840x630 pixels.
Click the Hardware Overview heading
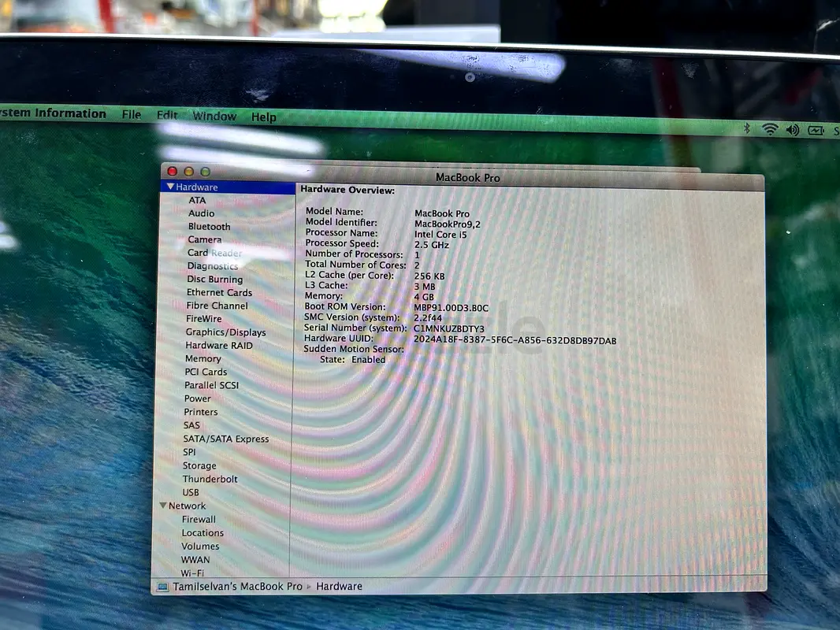click(348, 190)
